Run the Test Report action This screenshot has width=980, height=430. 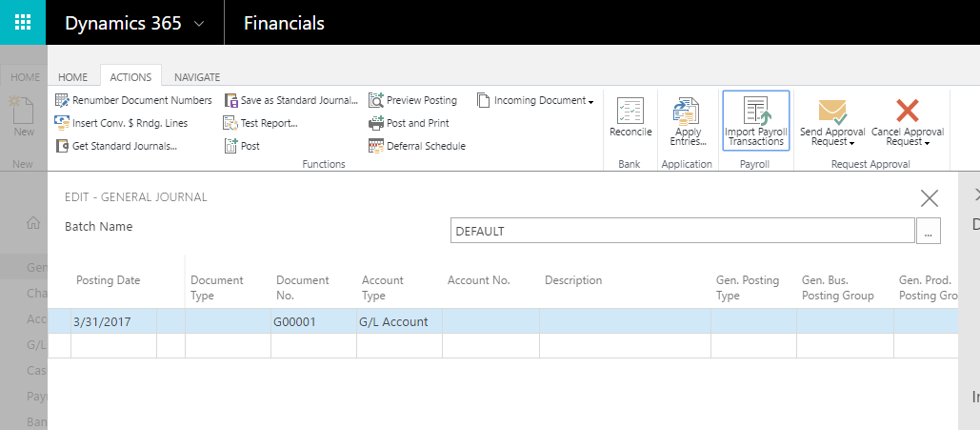coord(269,123)
